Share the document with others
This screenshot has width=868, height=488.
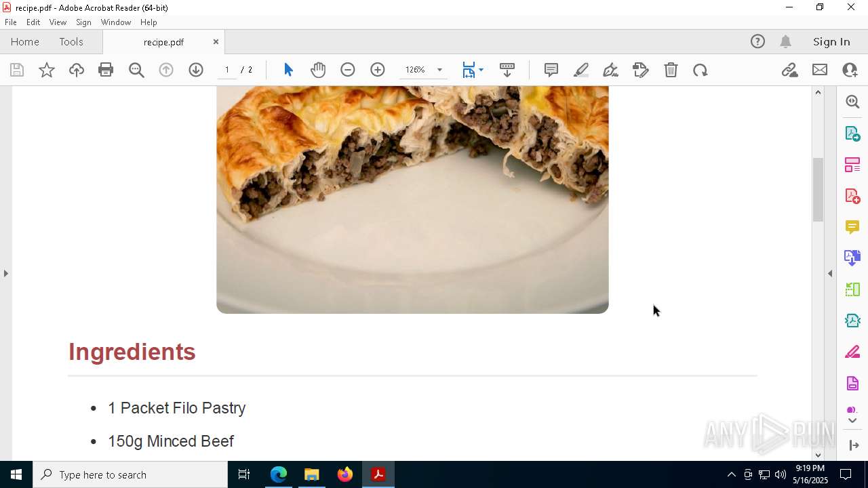click(850, 70)
